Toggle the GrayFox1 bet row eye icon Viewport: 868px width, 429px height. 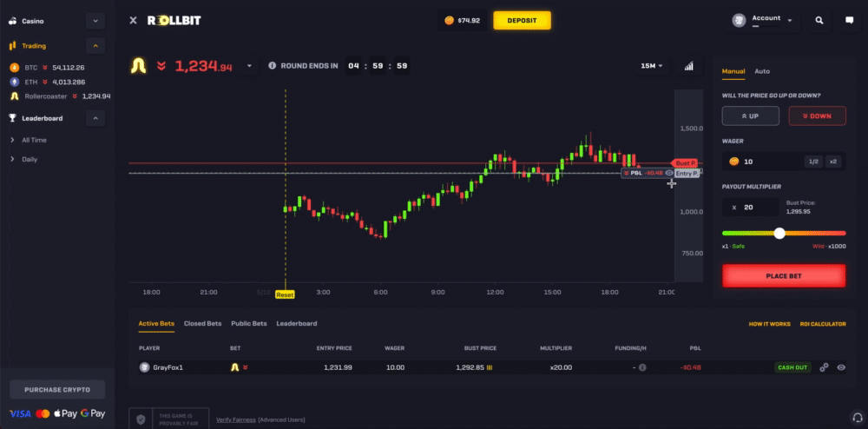coord(841,367)
